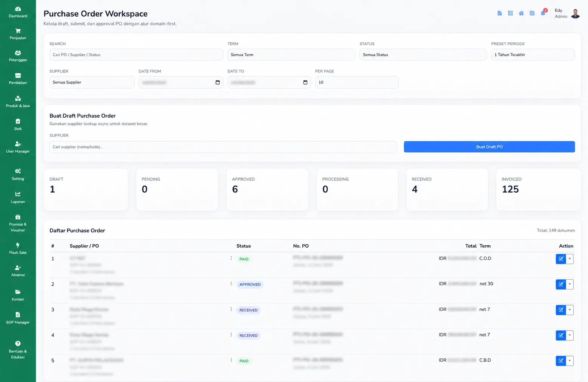
Task: Open the three-dot menu in row 1
Action: [x=231, y=258]
